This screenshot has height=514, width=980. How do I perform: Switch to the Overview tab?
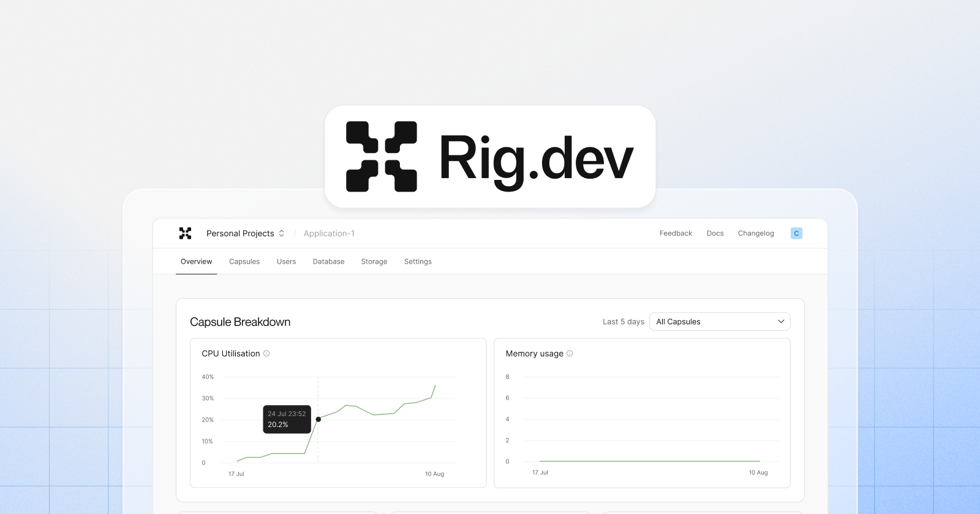196,261
